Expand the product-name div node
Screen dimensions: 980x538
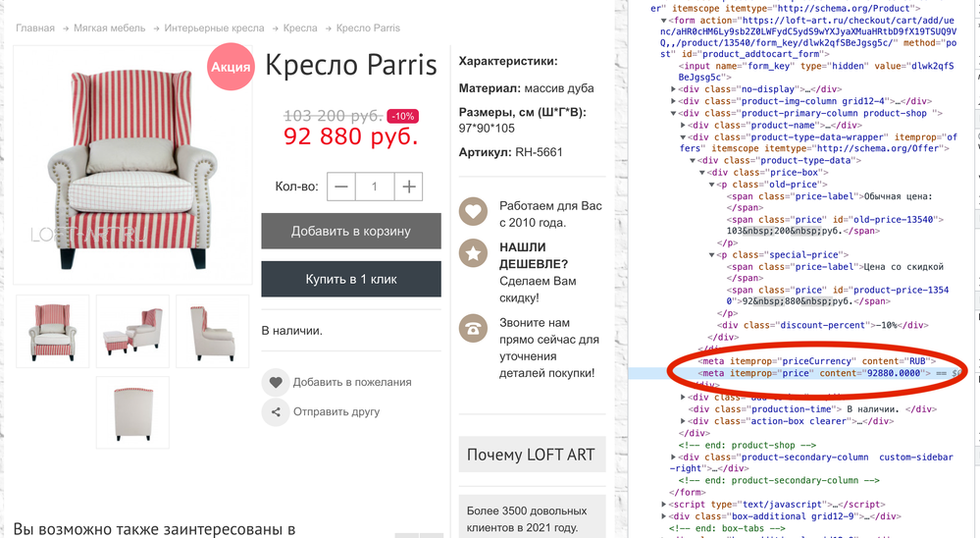[684, 125]
